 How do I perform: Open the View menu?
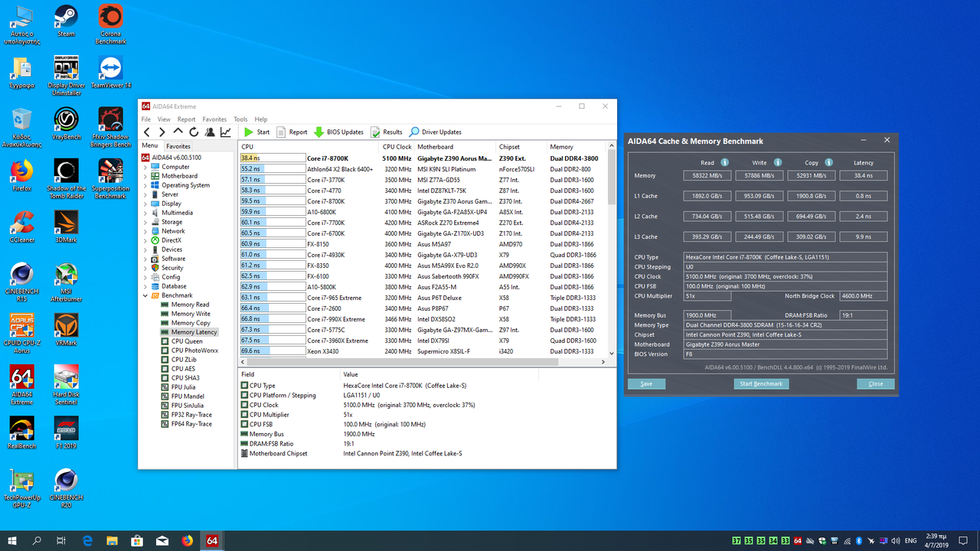pos(164,119)
